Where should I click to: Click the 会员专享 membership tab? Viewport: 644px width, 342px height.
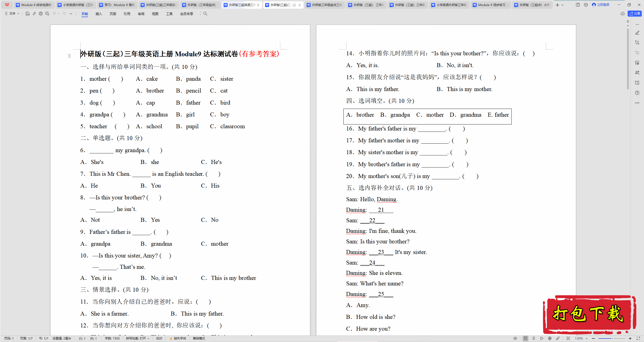(187, 14)
